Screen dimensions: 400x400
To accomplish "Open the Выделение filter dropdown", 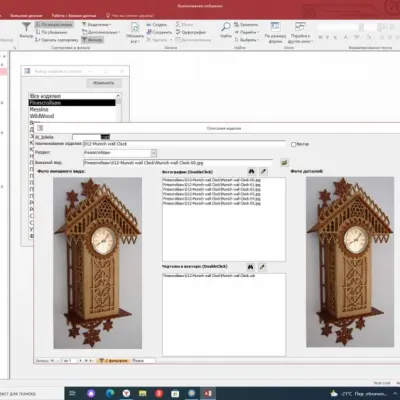I will click(97, 25).
